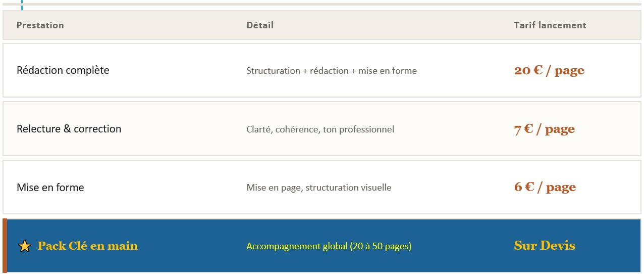This screenshot has height=274, width=644.
Task: Click the "Pack Clé en main" title
Action: click(x=87, y=246)
